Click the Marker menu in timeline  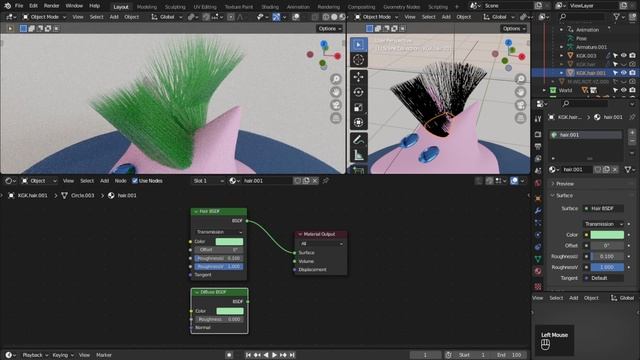coord(104,355)
